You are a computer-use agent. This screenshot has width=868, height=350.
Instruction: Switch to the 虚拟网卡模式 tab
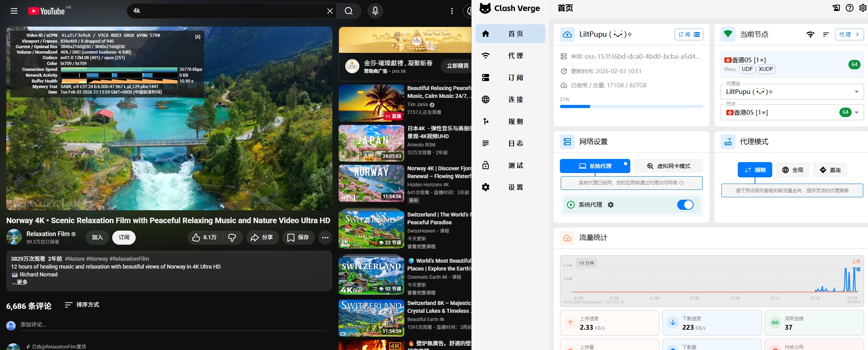click(668, 166)
